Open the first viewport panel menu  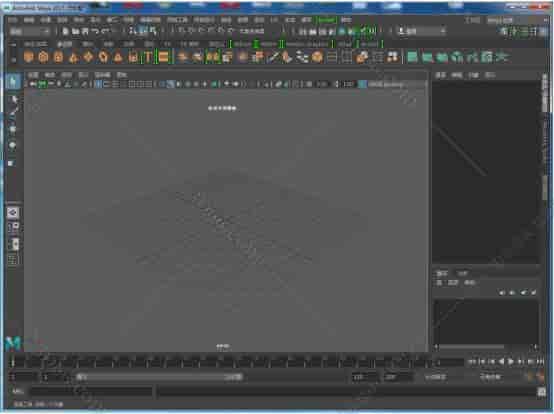pyautogui.click(x=33, y=75)
